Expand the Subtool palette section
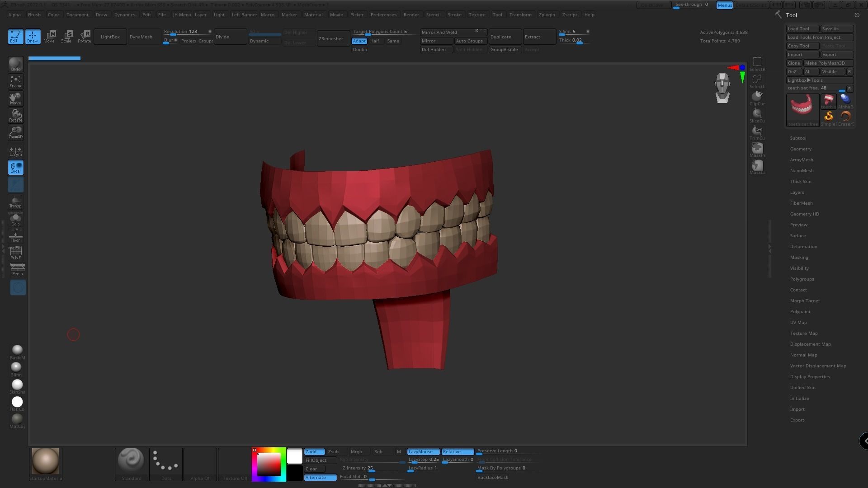Viewport: 868px width, 488px height. coord(798,138)
